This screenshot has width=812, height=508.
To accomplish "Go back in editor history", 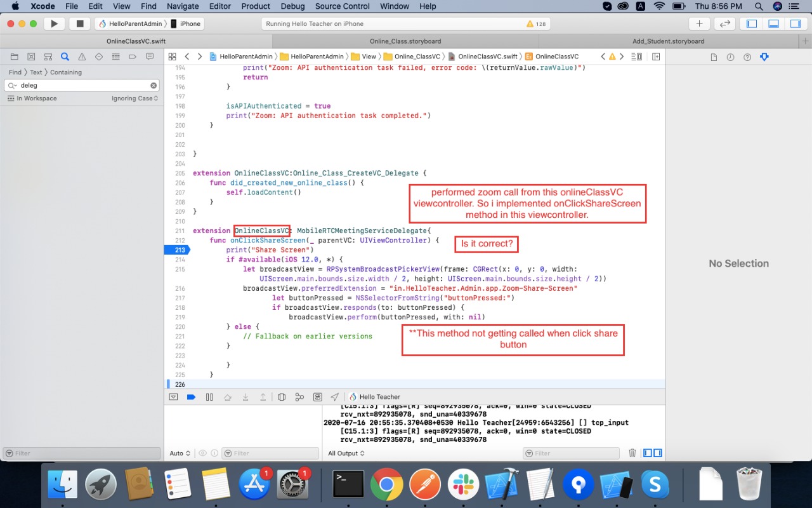I will coord(187,57).
